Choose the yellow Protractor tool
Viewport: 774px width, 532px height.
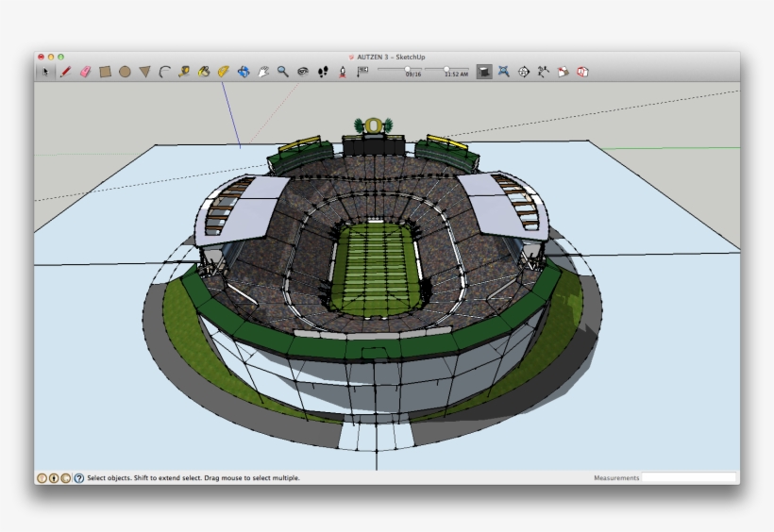(223, 72)
